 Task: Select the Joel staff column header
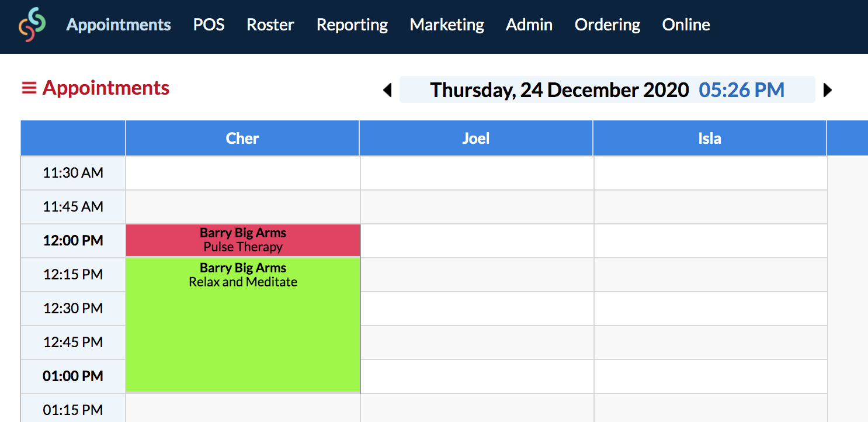pos(476,139)
